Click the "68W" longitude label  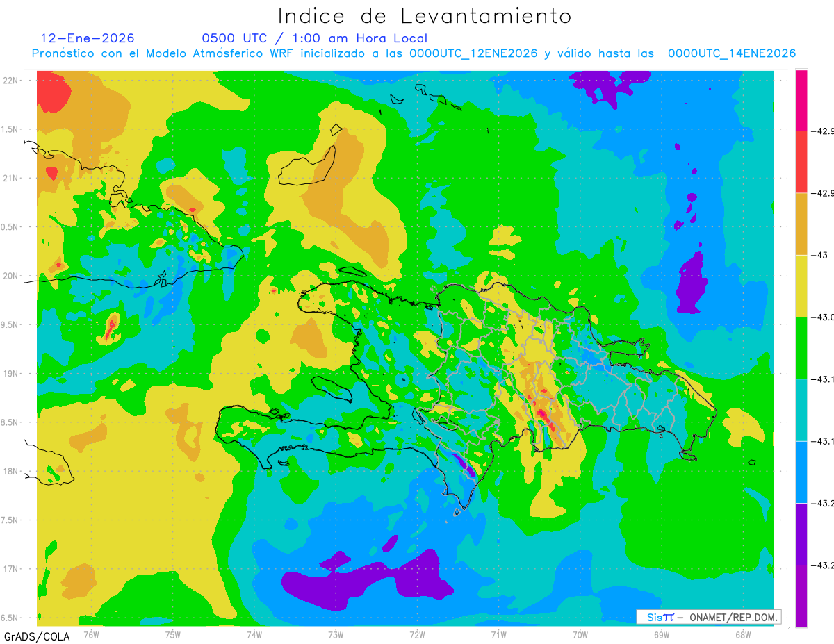click(743, 635)
